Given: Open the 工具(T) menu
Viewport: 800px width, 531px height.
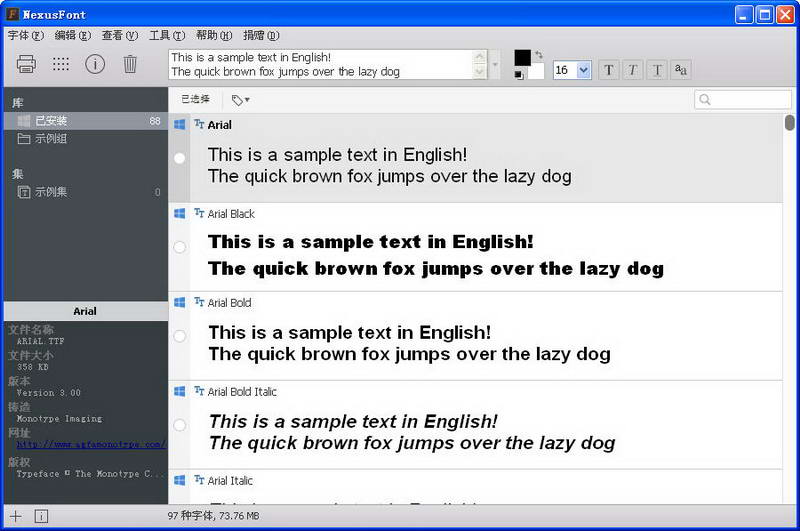Looking at the screenshot, I should pyautogui.click(x=167, y=35).
